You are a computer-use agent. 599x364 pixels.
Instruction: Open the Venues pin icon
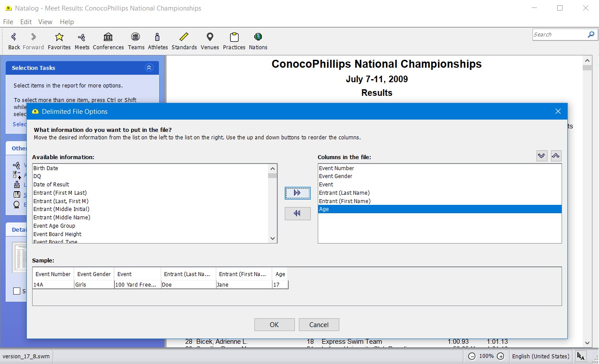[x=210, y=37]
